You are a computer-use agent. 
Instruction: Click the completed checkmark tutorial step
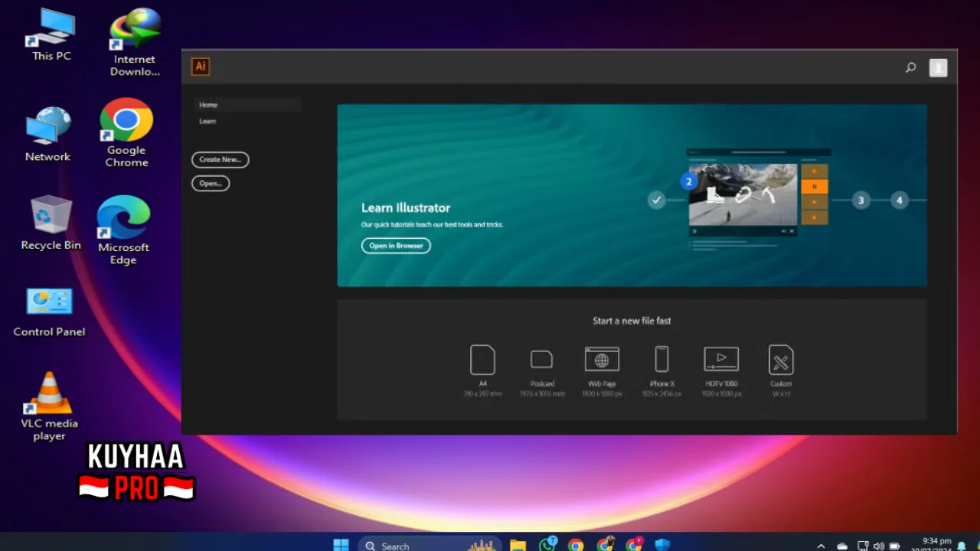coord(656,200)
